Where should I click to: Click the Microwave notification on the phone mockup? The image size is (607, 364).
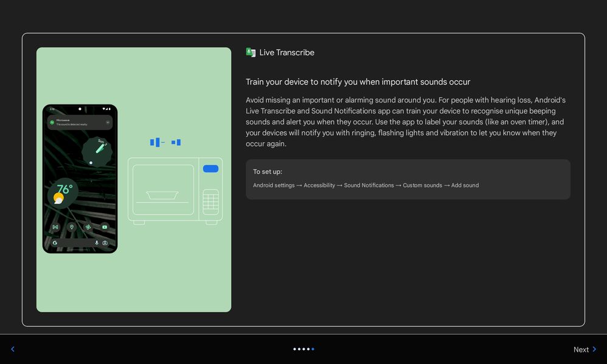coord(80,122)
